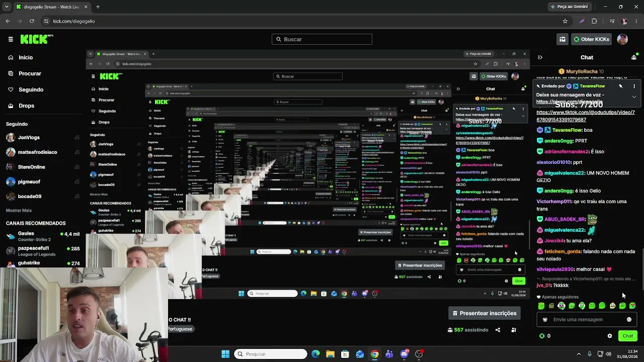Open followed channel JonVlogs
Image resolution: width=644 pixels, height=362 pixels.
43,137
